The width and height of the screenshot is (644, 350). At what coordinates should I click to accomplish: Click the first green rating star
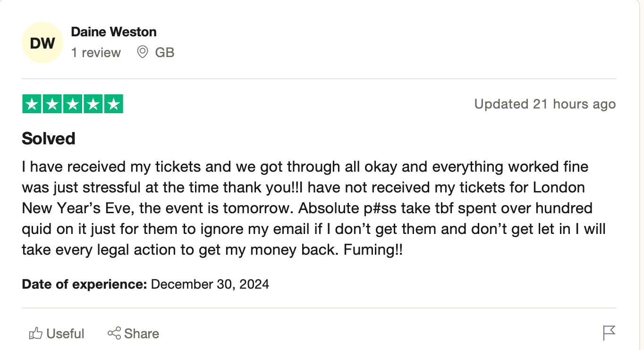pyautogui.click(x=32, y=104)
